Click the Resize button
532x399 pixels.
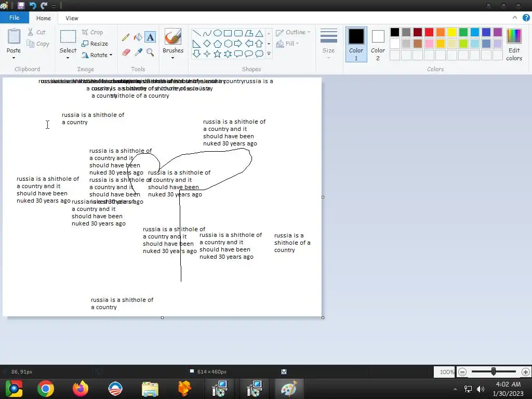coord(95,44)
